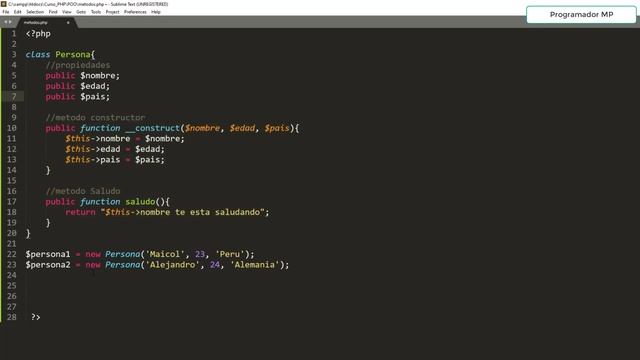Click '$pais;' assignment value on line 13
The height and width of the screenshot is (360, 640).
click(x=150, y=160)
